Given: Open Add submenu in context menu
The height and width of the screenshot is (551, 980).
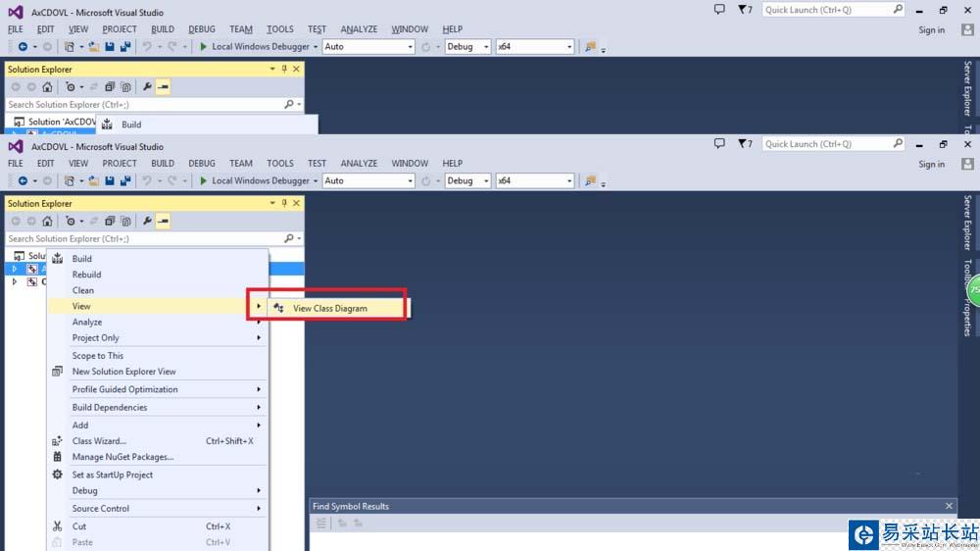Looking at the screenshot, I should (158, 426).
